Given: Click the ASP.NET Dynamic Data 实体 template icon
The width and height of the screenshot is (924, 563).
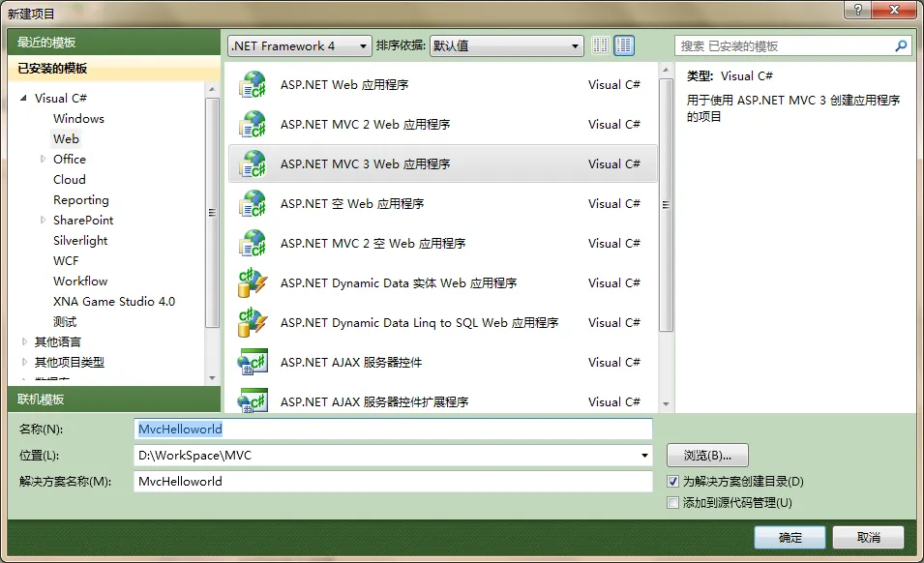Looking at the screenshot, I should tap(253, 283).
